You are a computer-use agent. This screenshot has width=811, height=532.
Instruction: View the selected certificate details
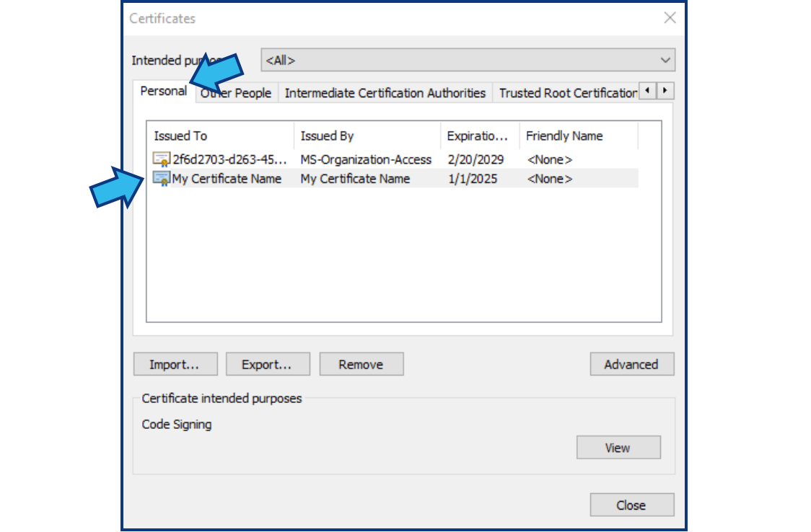point(618,447)
